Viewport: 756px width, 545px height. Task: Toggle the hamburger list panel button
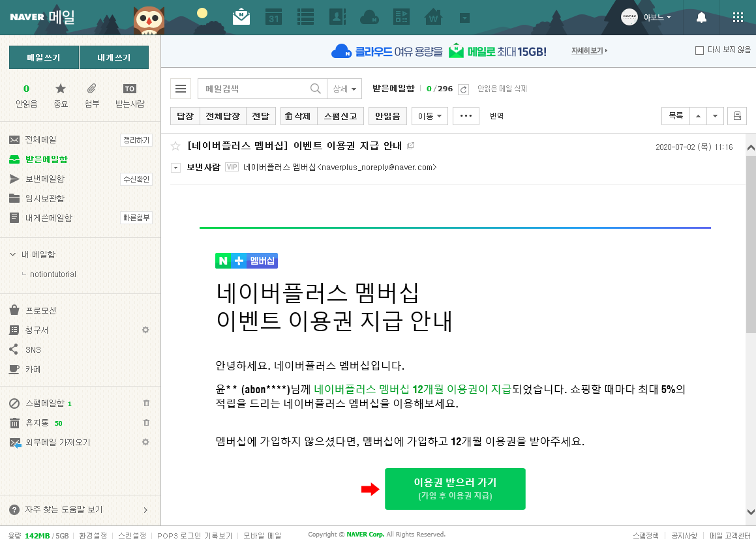click(181, 89)
